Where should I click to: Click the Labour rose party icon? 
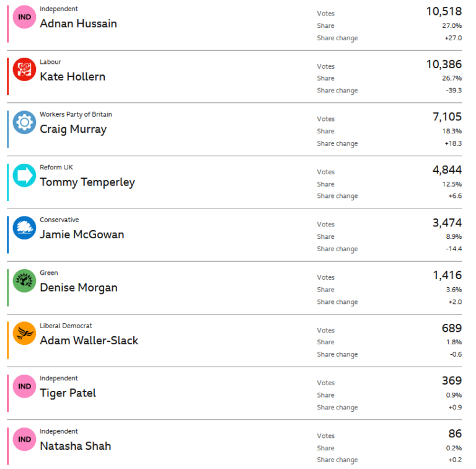click(x=24, y=69)
